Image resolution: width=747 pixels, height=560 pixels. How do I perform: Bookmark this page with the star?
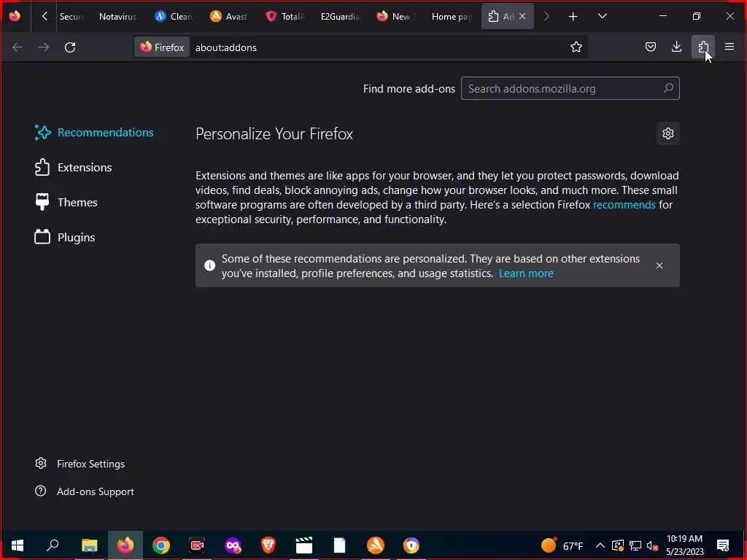(x=576, y=47)
